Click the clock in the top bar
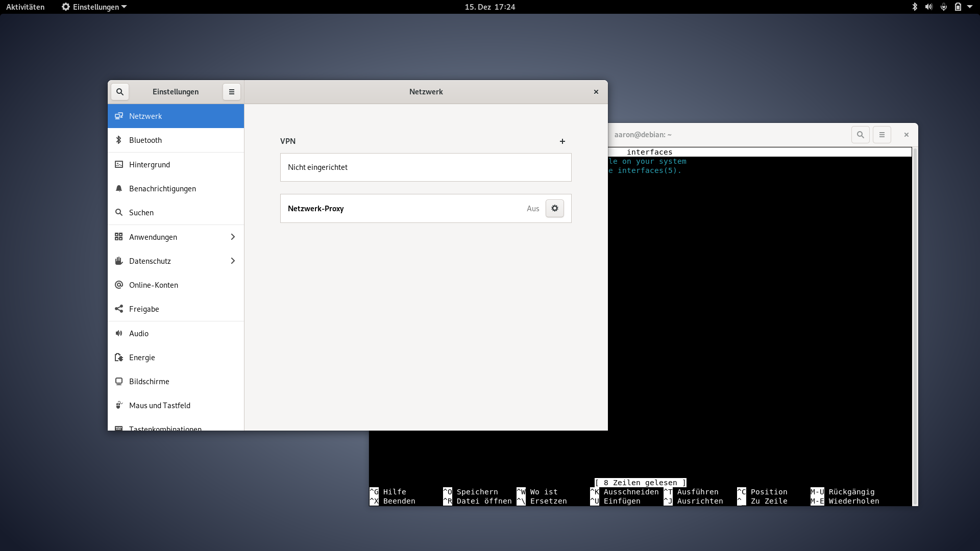This screenshot has height=551, width=980. point(489,7)
